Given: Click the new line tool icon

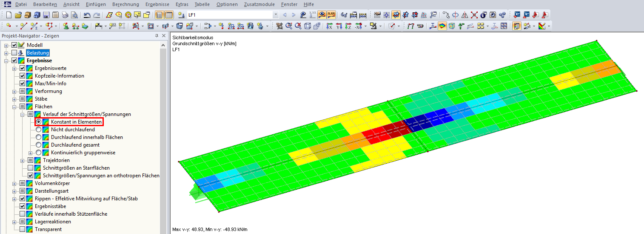Looking at the screenshot, I should [x=23, y=26].
